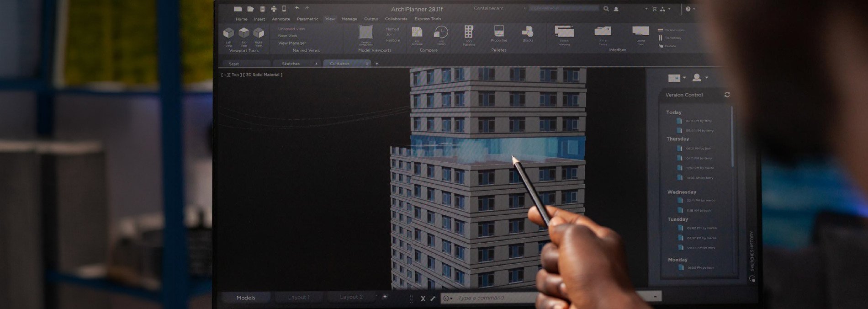
Task: Open the Properties palette
Action: pos(499,34)
